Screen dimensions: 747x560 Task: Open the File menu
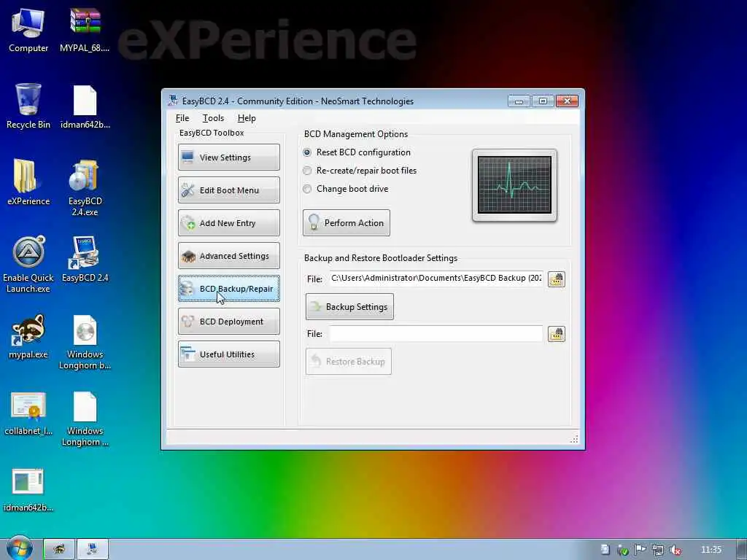point(182,118)
